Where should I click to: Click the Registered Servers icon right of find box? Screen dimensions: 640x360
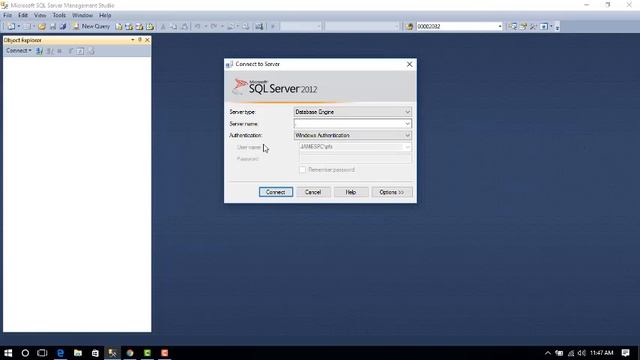coord(513,27)
